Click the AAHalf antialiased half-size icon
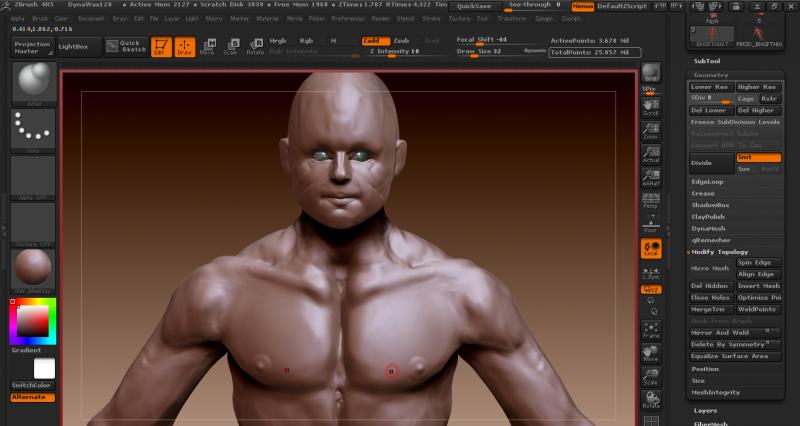The width and height of the screenshot is (800, 426). 651,177
